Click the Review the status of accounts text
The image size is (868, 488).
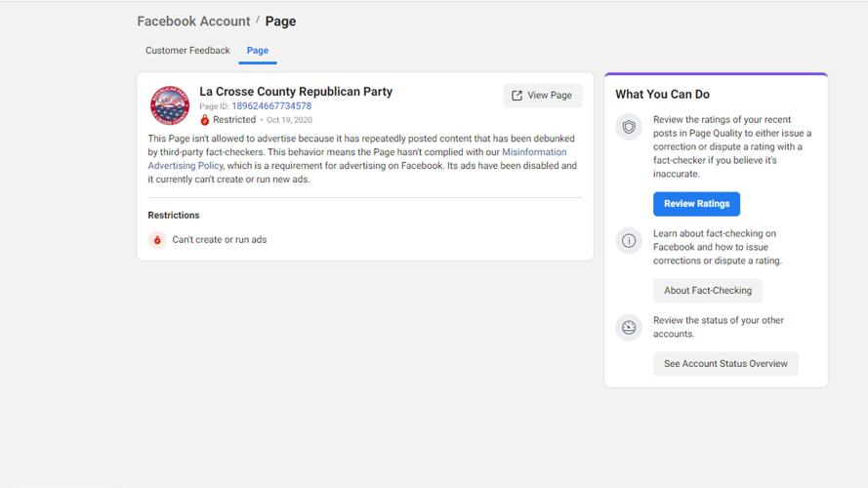(718, 327)
